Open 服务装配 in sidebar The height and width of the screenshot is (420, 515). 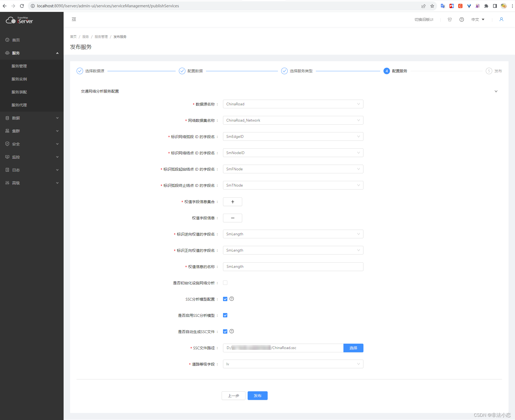(32, 92)
